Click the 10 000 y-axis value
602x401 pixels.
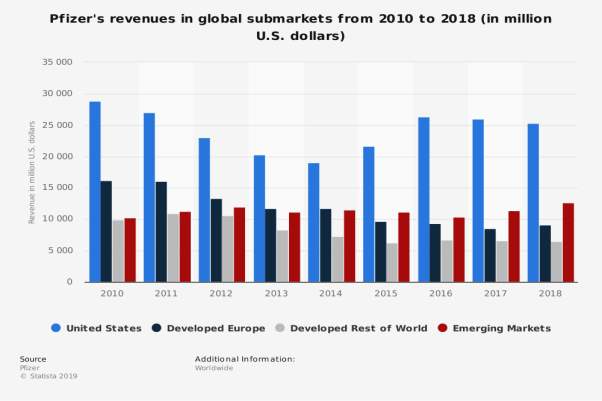tap(57, 219)
